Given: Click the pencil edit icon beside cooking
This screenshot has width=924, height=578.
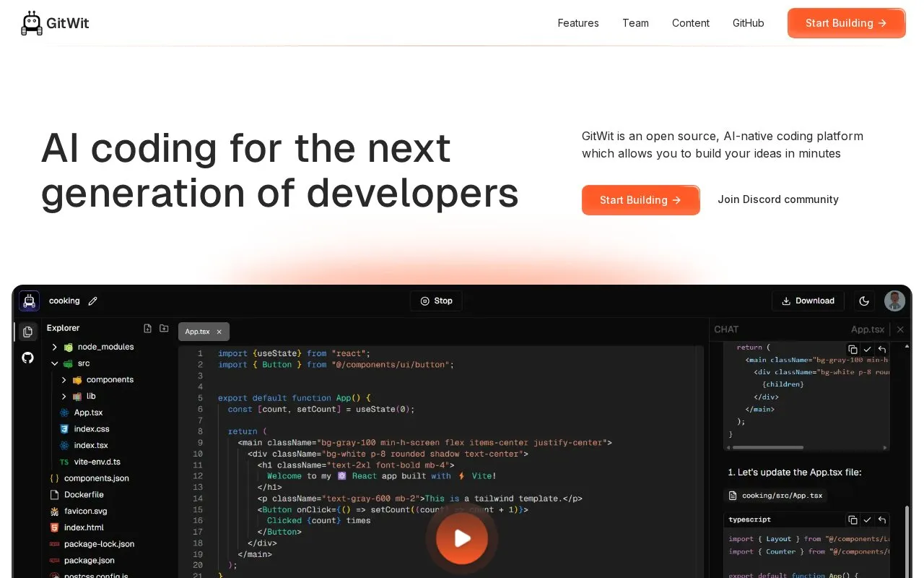Looking at the screenshot, I should [92, 301].
